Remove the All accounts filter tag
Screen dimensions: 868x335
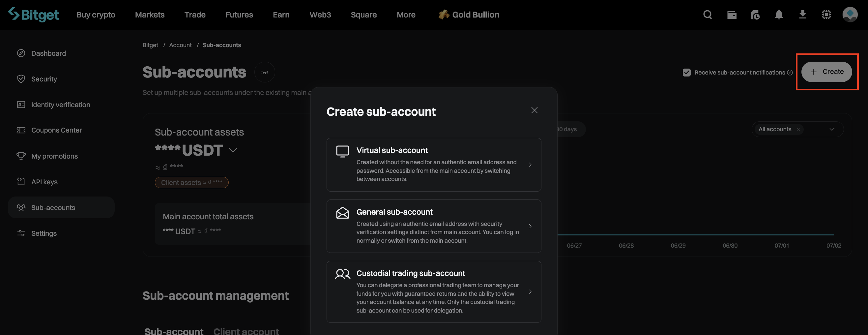click(798, 129)
